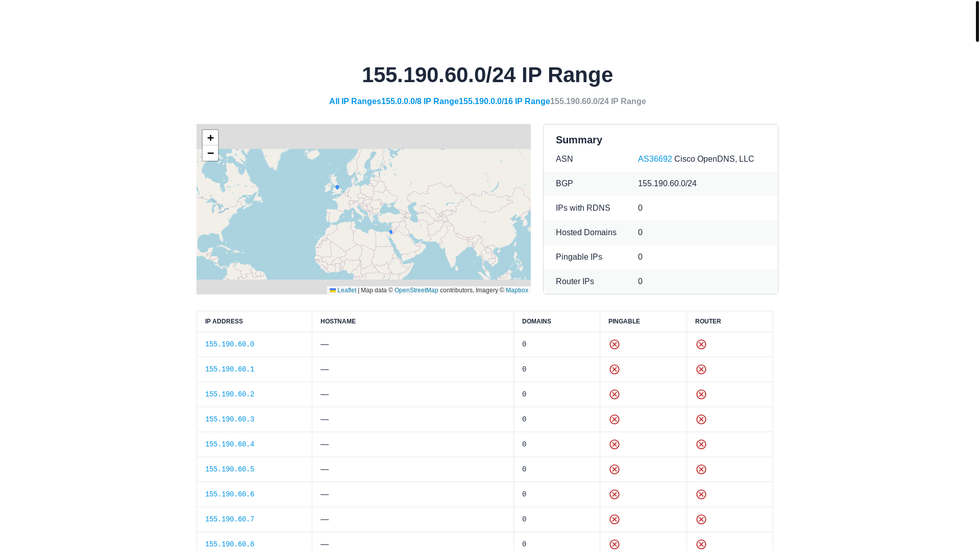Click the router X icon for 155.190.60.3
Image resolution: width=980 pixels, height=551 pixels.
(x=701, y=419)
